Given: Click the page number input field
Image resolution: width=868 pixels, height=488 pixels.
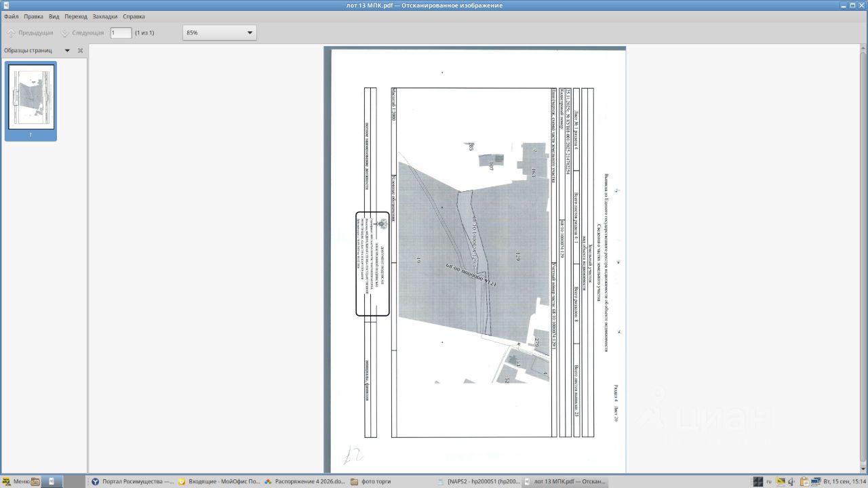Looking at the screenshot, I should (x=121, y=33).
